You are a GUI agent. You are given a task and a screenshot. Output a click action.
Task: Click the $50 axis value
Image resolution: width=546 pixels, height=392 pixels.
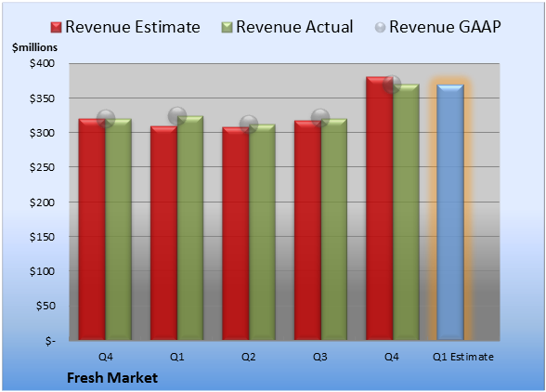(45, 306)
